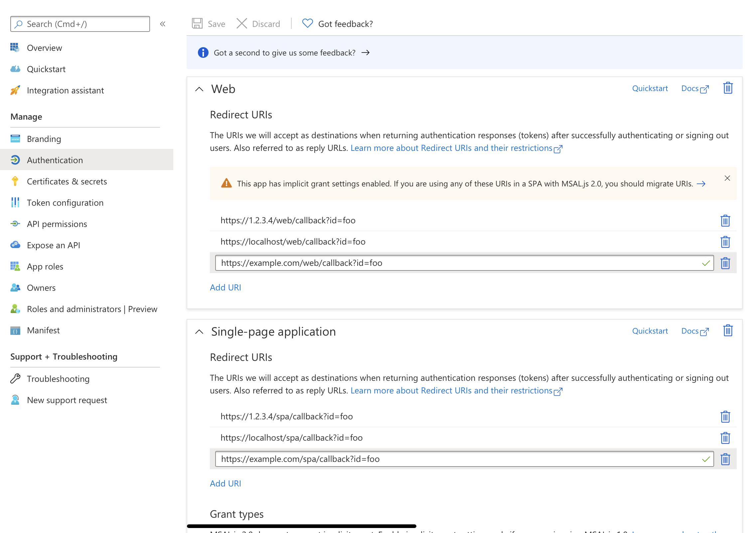Collapse the Single-page application section

point(199,332)
